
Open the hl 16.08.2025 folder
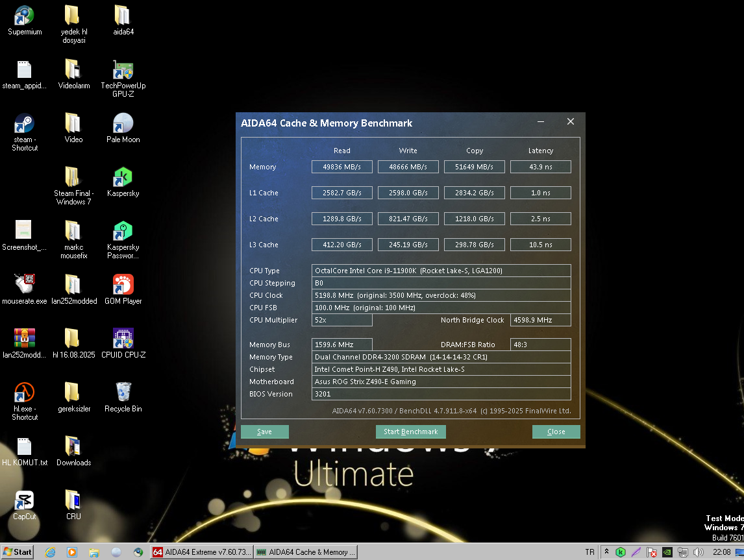(x=73, y=344)
